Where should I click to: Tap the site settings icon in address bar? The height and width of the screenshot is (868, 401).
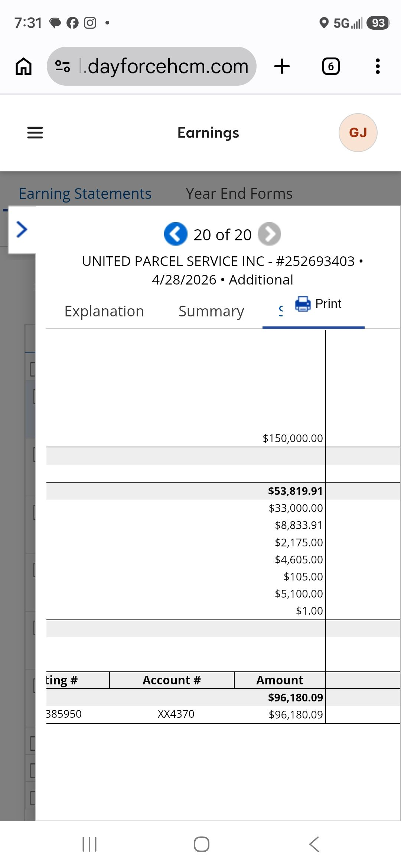pos(62,66)
